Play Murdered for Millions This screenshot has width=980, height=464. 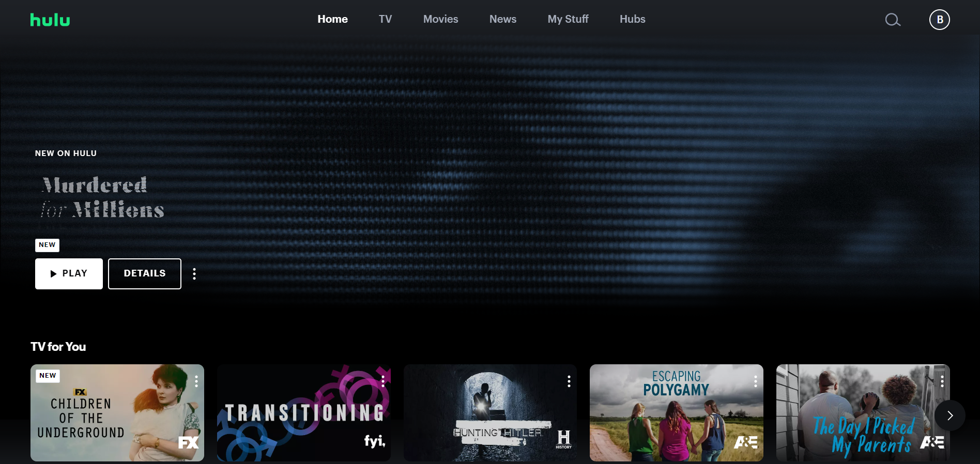(69, 274)
